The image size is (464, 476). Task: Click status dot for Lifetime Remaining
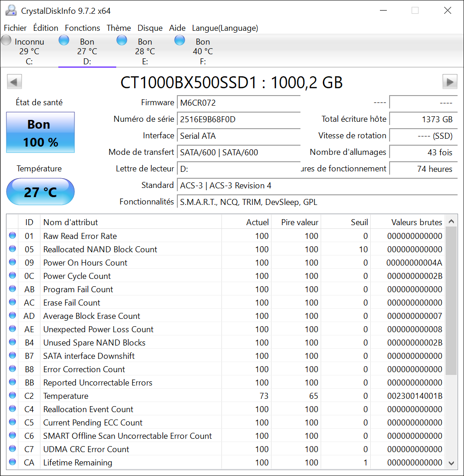12,462
